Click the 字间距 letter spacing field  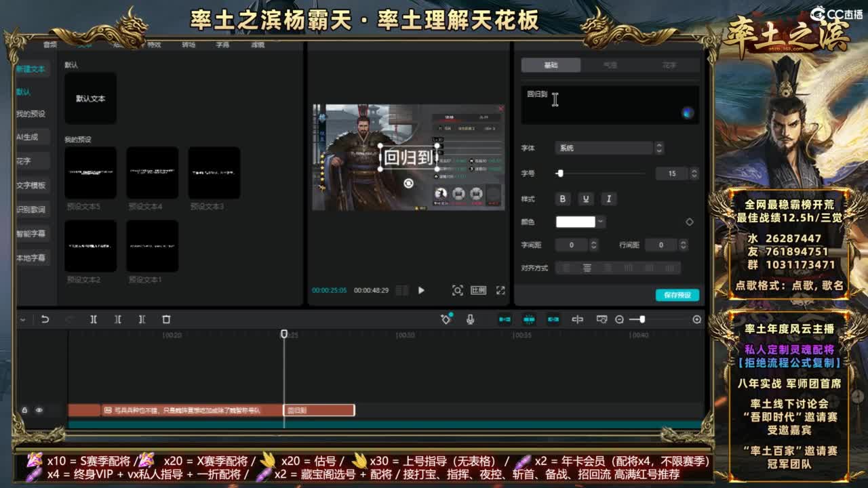[572, 245]
